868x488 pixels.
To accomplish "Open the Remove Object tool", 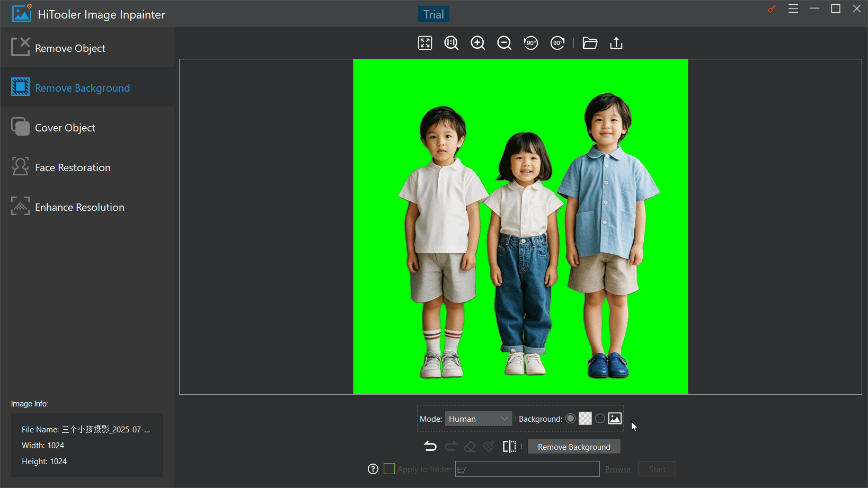I will click(x=87, y=48).
